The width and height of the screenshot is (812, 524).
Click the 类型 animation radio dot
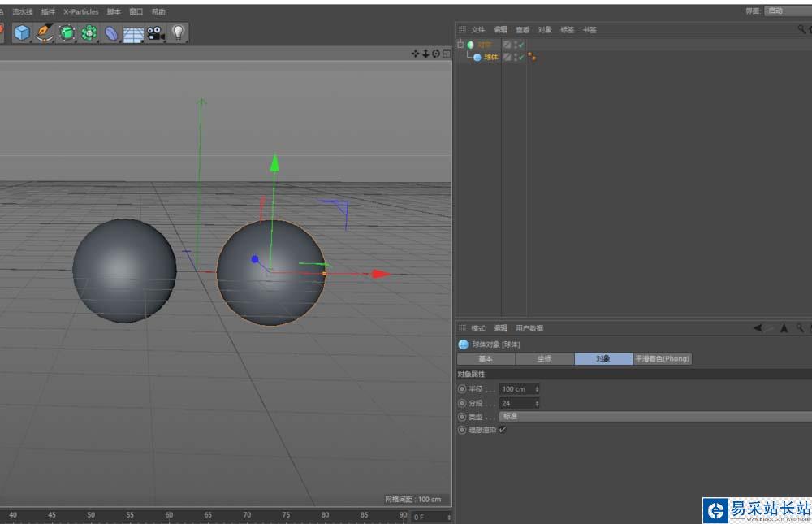tap(463, 417)
